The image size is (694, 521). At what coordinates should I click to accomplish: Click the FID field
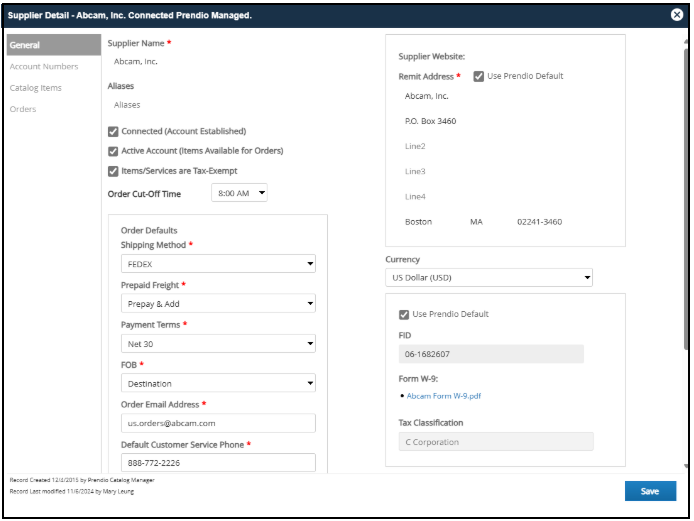[x=491, y=354]
